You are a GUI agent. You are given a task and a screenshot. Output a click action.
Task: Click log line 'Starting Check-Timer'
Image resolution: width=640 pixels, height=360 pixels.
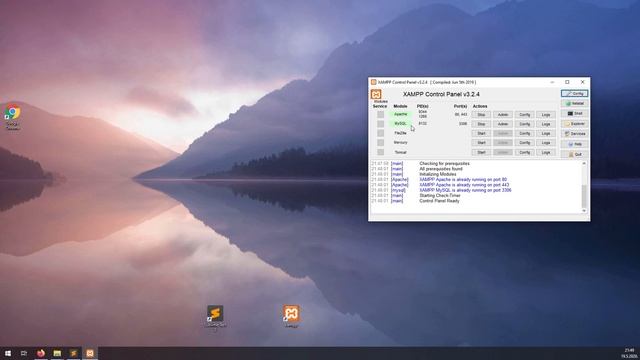pyautogui.click(x=440, y=196)
